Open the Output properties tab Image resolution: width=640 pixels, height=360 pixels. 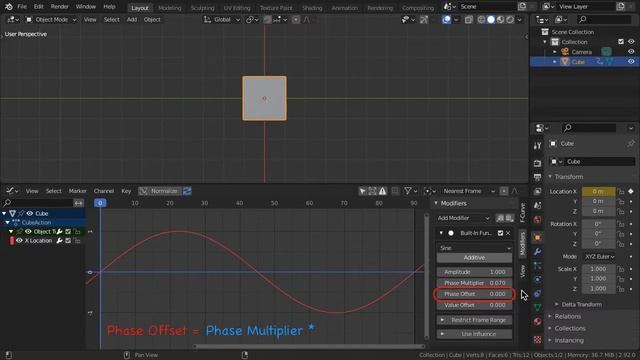point(538,177)
